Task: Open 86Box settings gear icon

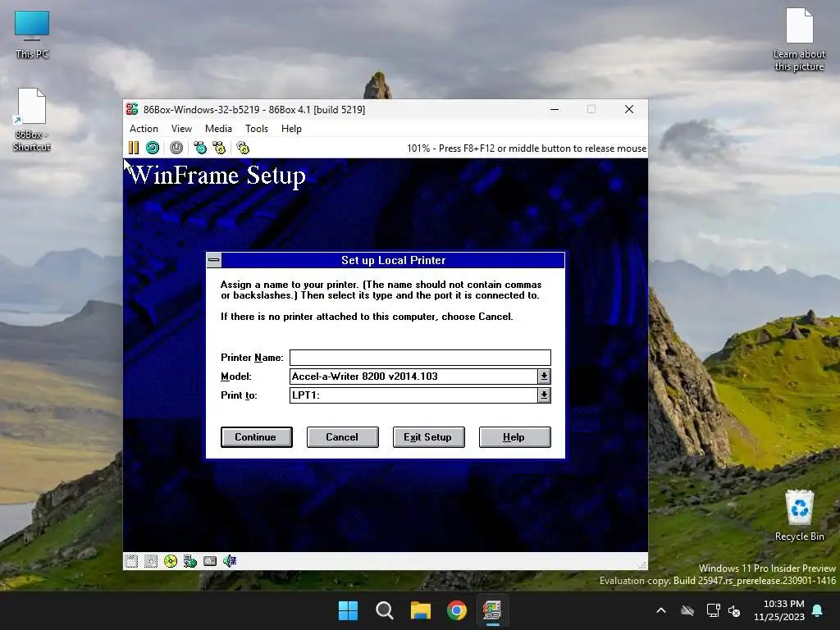Action: pos(243,148)
